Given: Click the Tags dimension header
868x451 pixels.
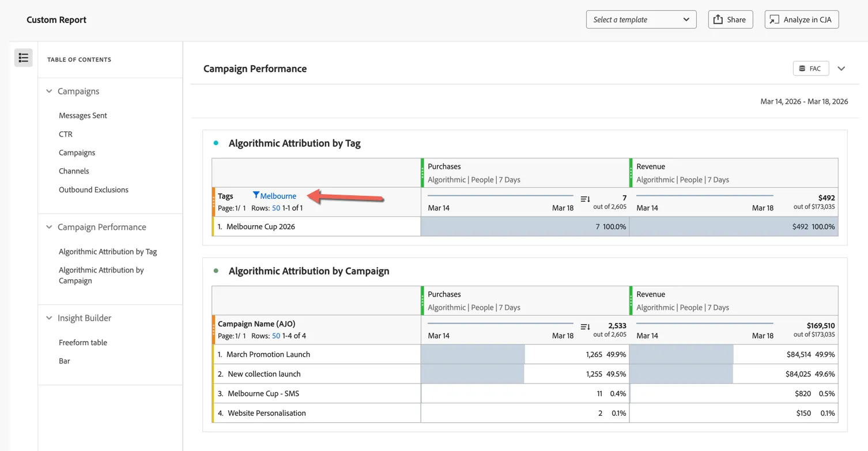Looking at the screenshot, I should tap(225, 196).
